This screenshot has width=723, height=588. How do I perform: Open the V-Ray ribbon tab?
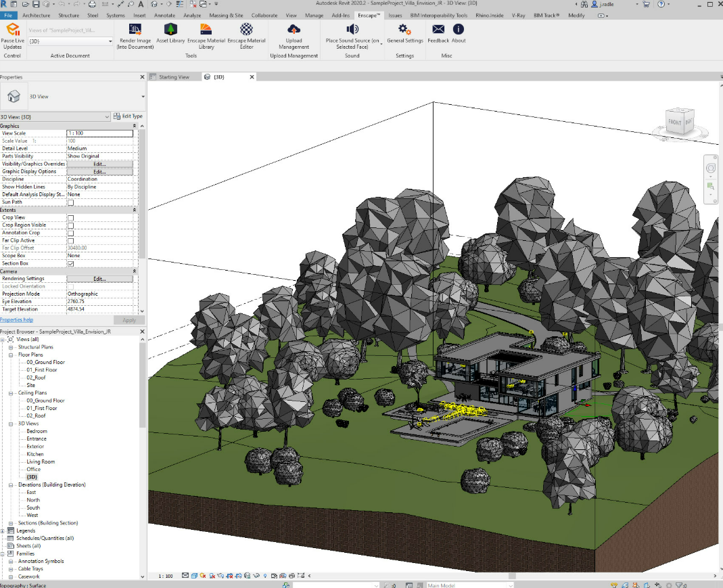(518, 15)
